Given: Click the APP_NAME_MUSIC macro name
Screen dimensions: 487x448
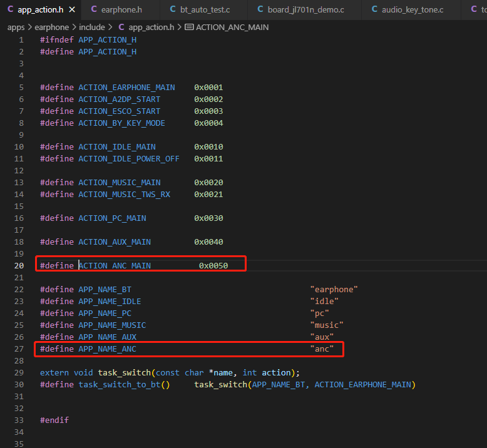Looking at the screenshot, I should (112, 325).
